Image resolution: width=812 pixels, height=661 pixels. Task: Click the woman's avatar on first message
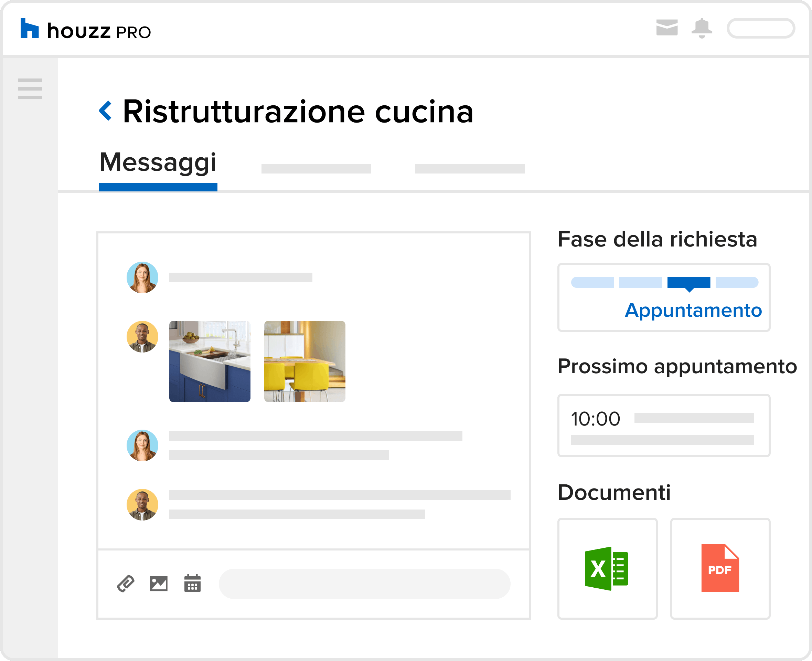(142, 277)
